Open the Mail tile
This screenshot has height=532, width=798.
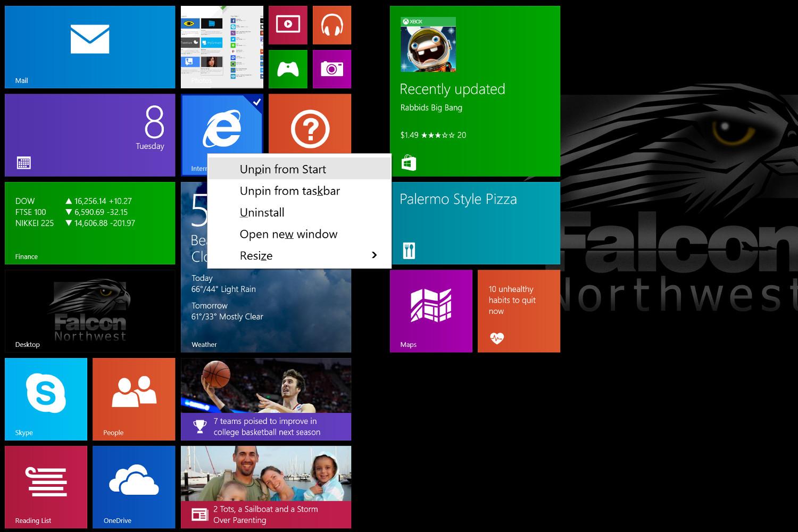pos(90,47)
